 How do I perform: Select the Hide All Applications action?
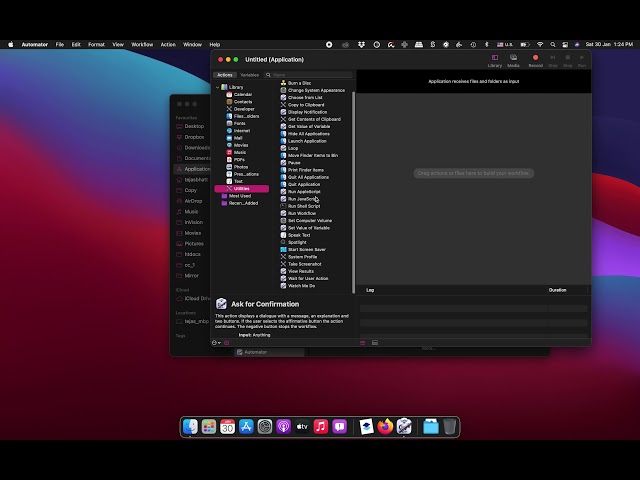coord(308,134)
